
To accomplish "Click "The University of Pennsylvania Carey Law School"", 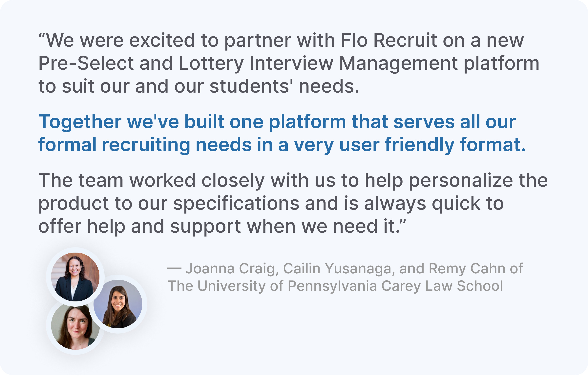I will 335,286.
